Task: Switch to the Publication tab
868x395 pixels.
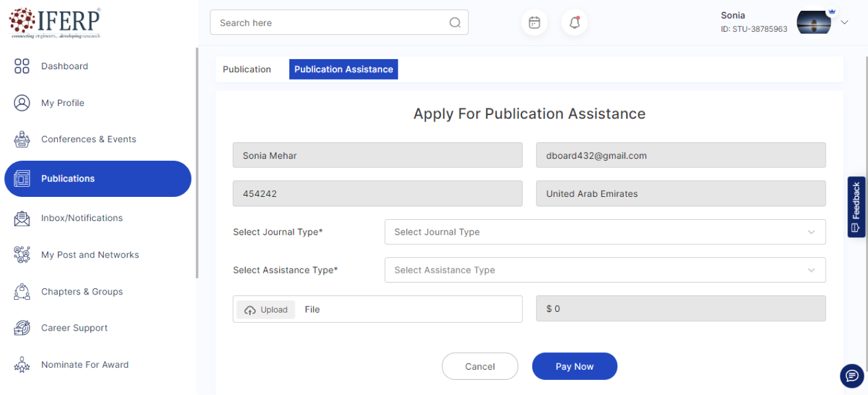Action: tap(247, 69)
